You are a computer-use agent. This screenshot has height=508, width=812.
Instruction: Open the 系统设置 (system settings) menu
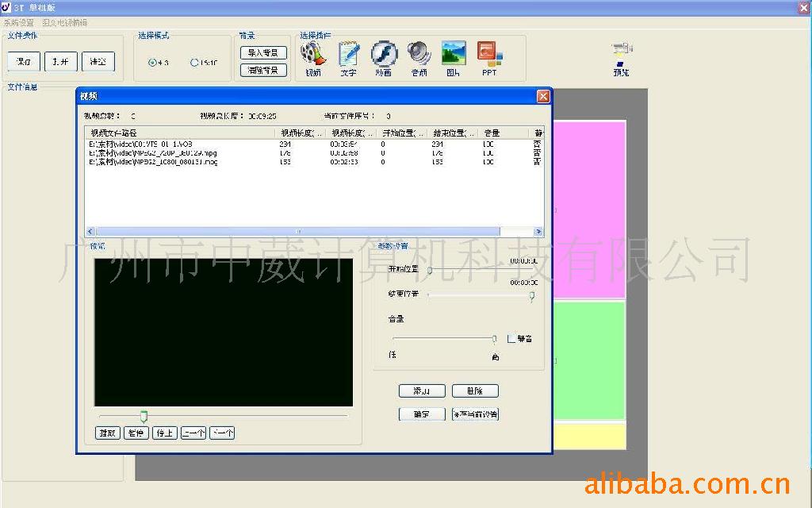click(19, 23)
